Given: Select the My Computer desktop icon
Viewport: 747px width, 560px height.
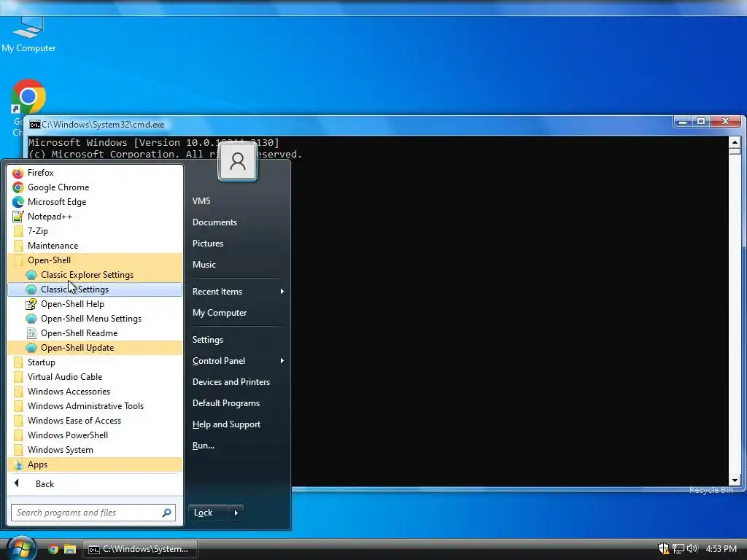Looking at the screenshot, I should (x=28, y=34).
